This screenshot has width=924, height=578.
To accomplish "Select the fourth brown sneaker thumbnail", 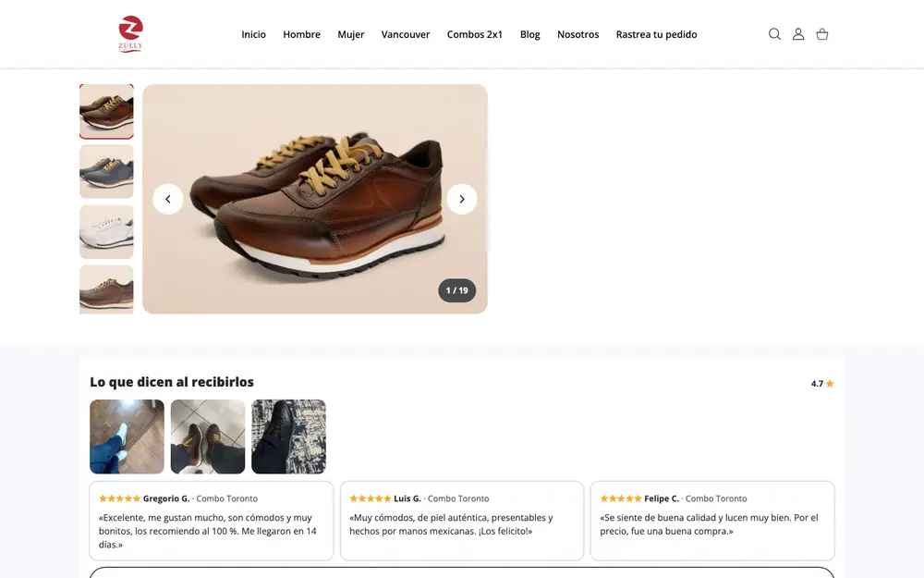I will click(x=106, y=289).
